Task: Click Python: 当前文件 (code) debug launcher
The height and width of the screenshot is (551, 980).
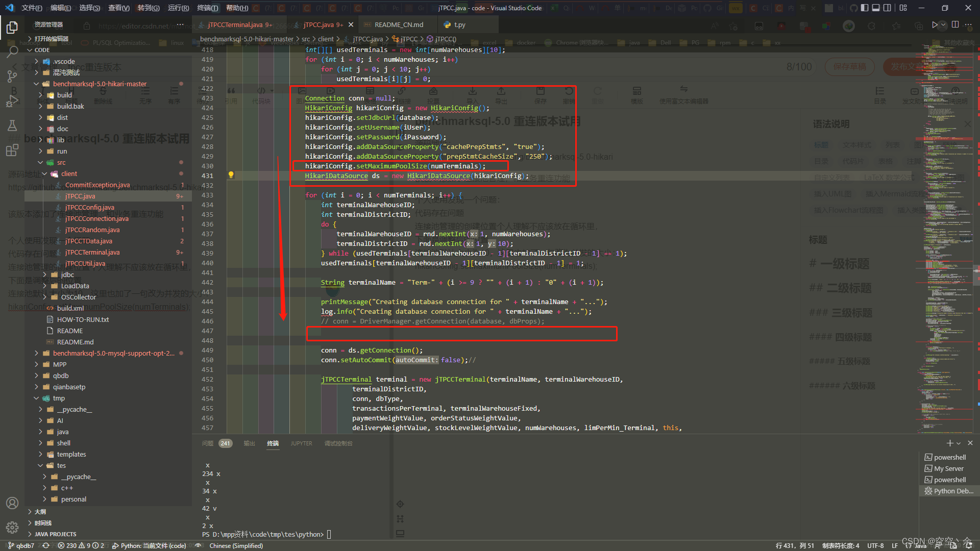Action: [x=149, y=545]
